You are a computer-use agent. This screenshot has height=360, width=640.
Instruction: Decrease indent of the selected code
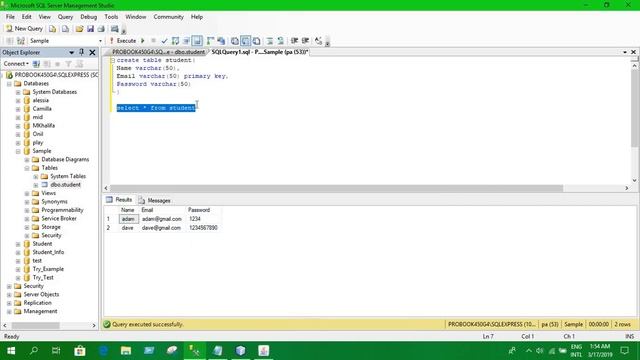coord(294,41)
